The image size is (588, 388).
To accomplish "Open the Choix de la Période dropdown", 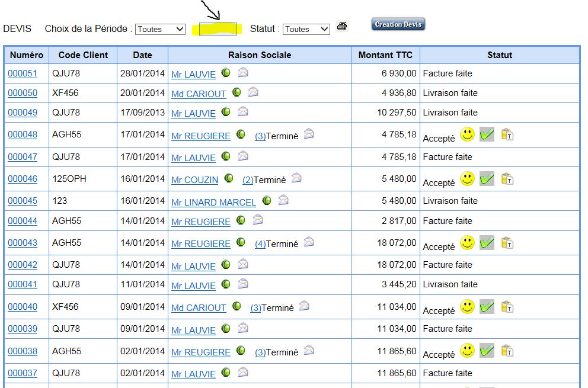I will point(160,29).
